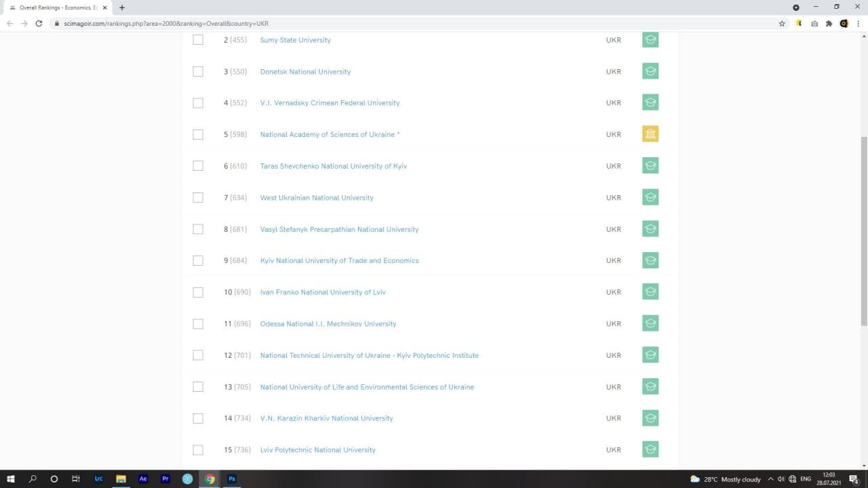Click the ENG language indicator in the taskbar
This screenshot has width=868, height=488.
pyautogui.click(x=806, y=479)
